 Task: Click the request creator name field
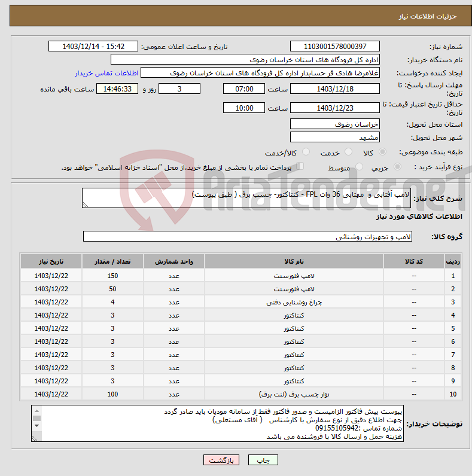[260, 73]
